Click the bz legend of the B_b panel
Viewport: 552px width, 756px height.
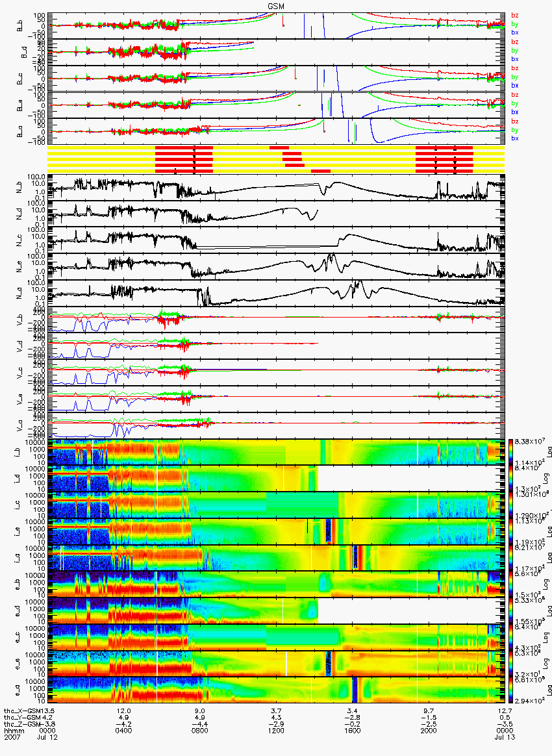(515, 16)
